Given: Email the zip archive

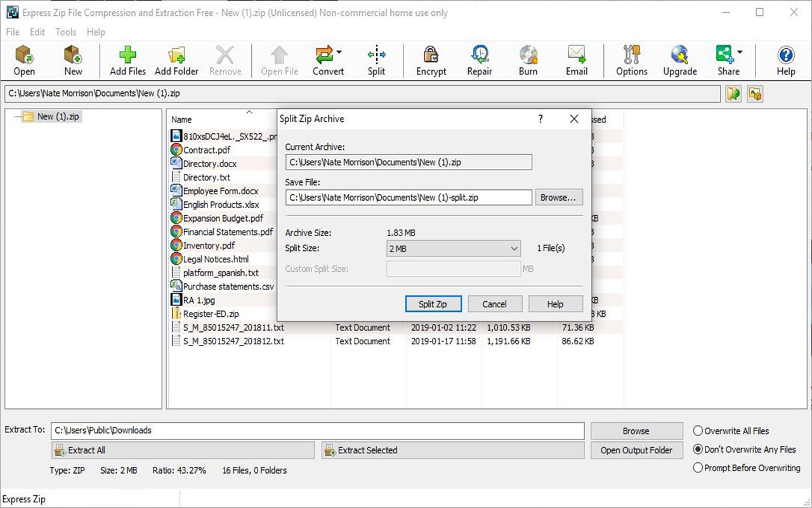Looking at the screenshot, I should point(576,60).
